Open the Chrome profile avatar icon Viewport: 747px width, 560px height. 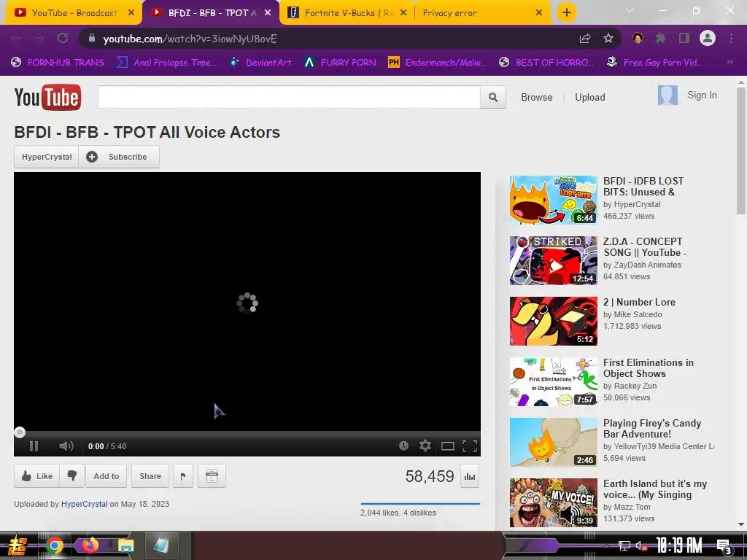(708, 38)
